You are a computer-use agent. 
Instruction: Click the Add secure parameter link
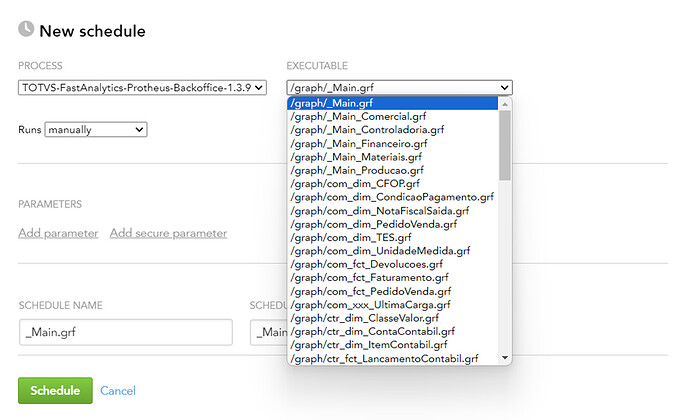click(x=168, y=233)
